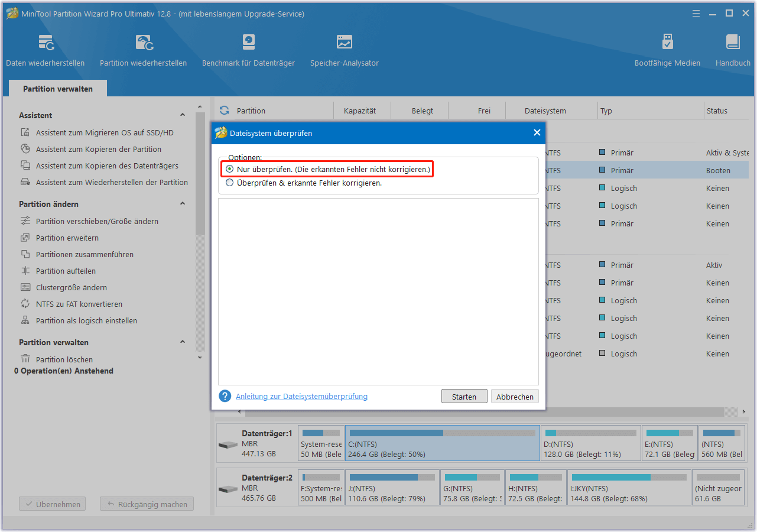
Task: Start Assistent zum Migrieren OS auf SSD/HD
Action: [x=105, y=133]
